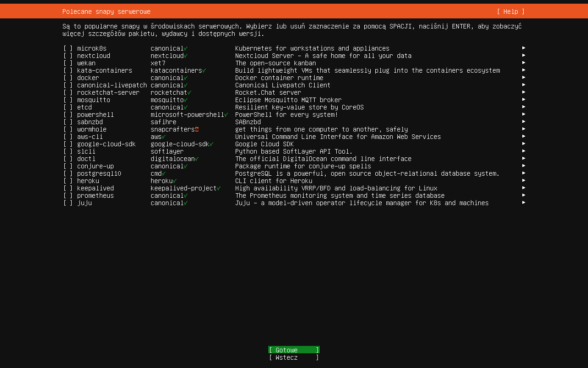Viewport: 588px width, 368px height.
Task: Open the Help menu
Action: point(511,11)
